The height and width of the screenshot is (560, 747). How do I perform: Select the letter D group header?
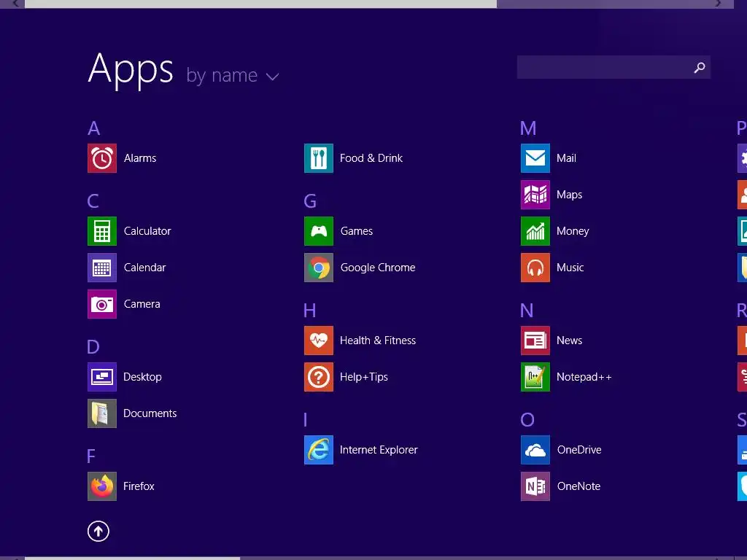(x=93, y=346)
